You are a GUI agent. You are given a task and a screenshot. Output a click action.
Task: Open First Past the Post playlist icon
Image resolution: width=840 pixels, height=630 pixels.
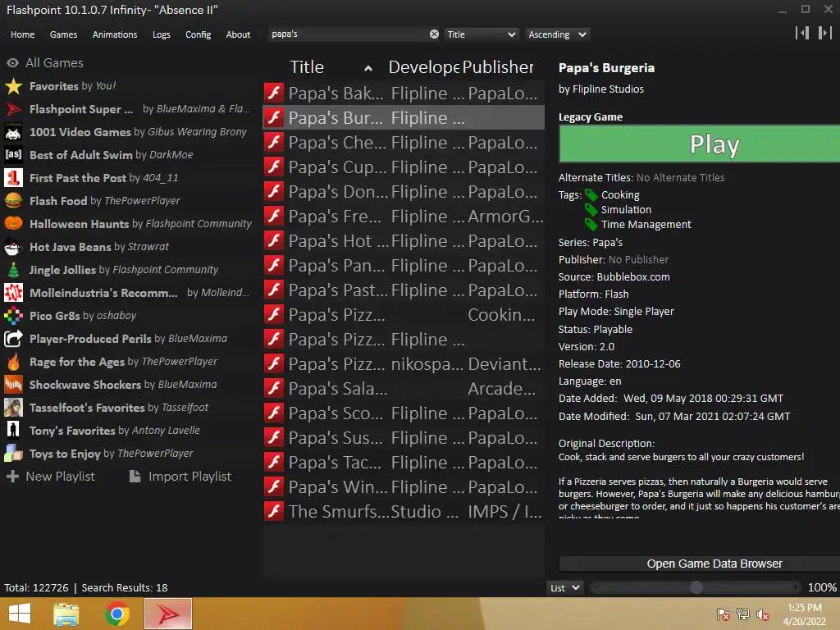click(x=13, y=178)
